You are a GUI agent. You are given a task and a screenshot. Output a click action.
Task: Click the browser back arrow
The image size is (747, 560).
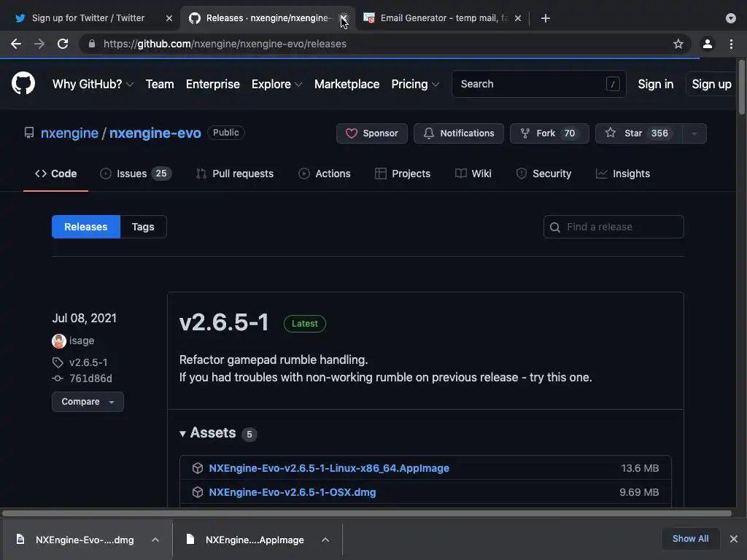(x=16, y=44)
